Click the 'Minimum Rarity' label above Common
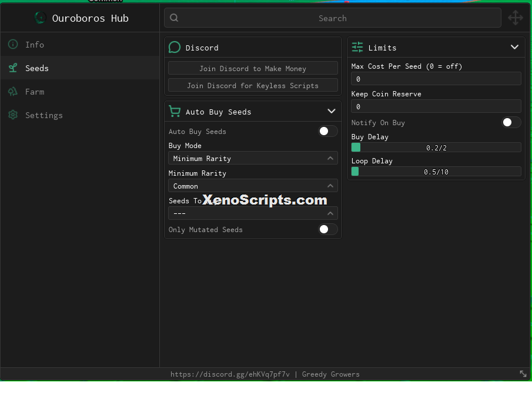This screenshot has height=399, width=532. coord(197,173)
